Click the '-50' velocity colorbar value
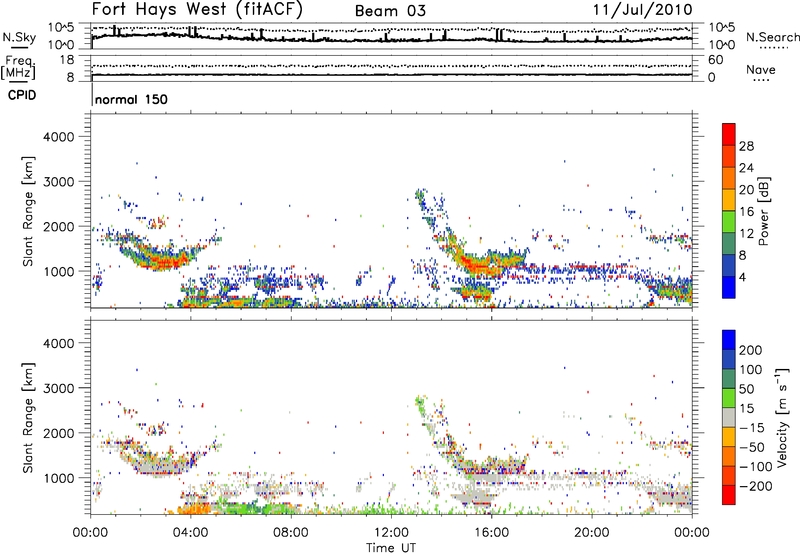The image size is (800, 554). coord(752,447)
